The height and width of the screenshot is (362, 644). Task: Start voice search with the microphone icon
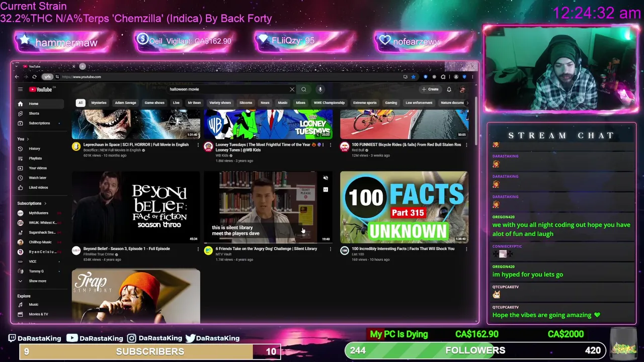pos(320,89)
